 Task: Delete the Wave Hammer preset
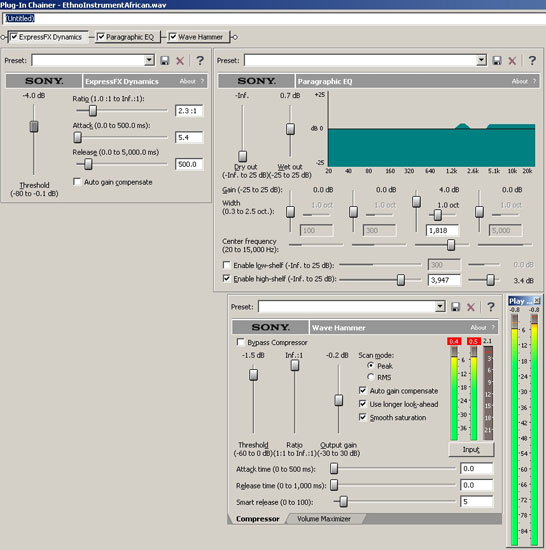coord(471,307)
